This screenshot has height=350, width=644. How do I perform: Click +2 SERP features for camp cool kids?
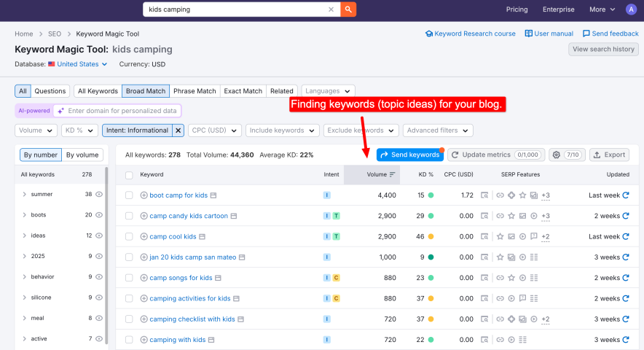[546, 237]
